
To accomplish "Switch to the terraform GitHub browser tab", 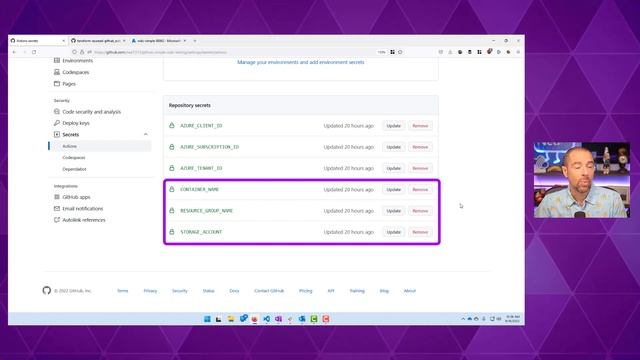I will tap(98, 41).
